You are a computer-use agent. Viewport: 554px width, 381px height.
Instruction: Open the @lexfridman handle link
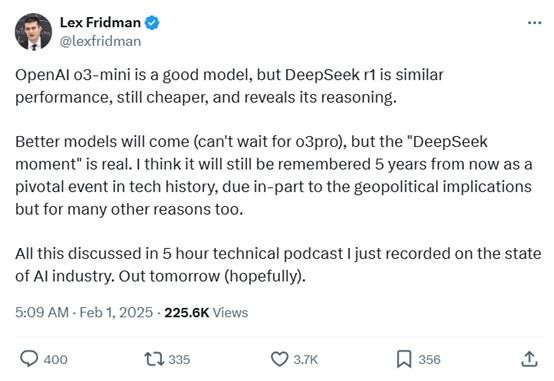(x=100, y=41)
